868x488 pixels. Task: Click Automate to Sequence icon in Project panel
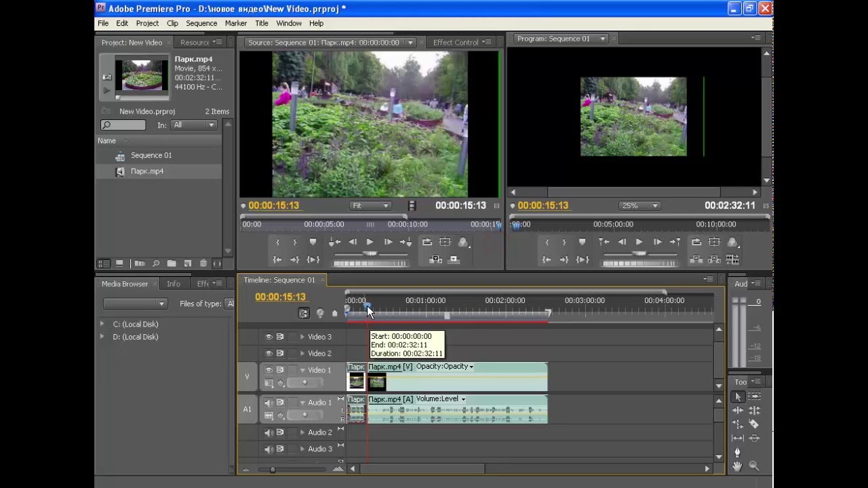pyautogui.click(x=140, y=263)
